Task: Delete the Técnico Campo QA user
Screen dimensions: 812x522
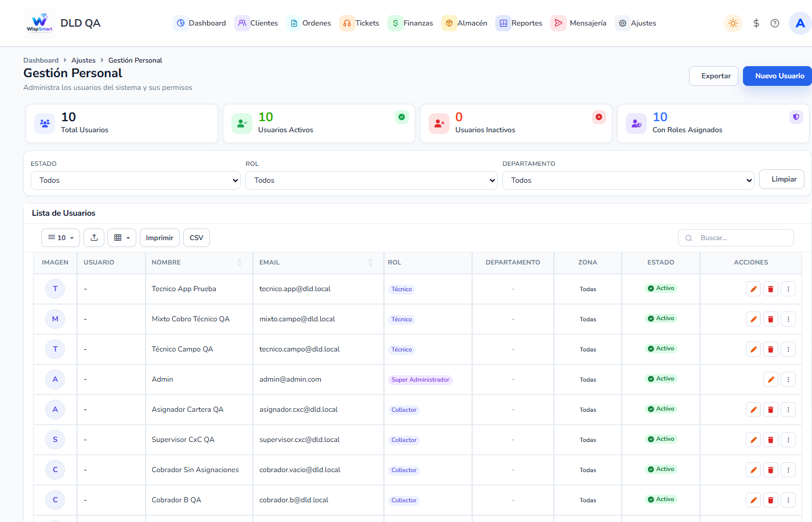Action: (x=771, y=349)
